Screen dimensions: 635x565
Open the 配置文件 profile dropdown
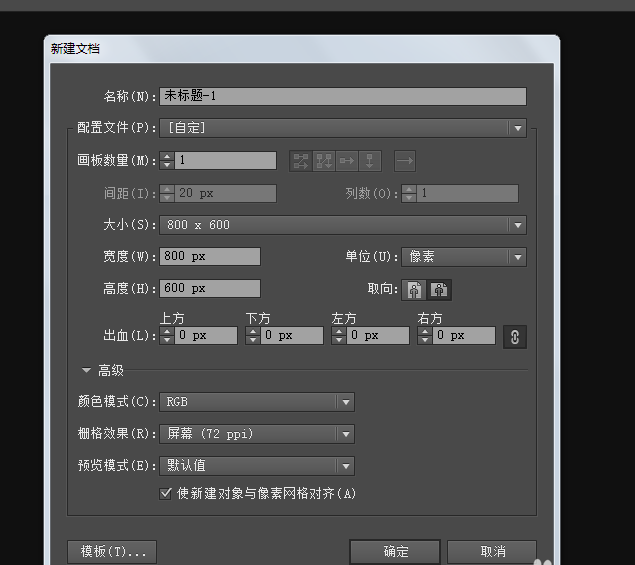click(x=343, y=128)
